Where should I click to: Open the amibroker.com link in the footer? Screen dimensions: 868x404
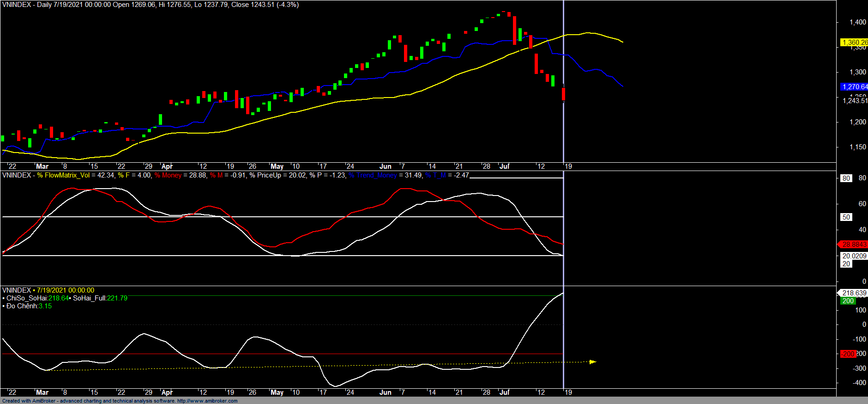tap(207, 401)
